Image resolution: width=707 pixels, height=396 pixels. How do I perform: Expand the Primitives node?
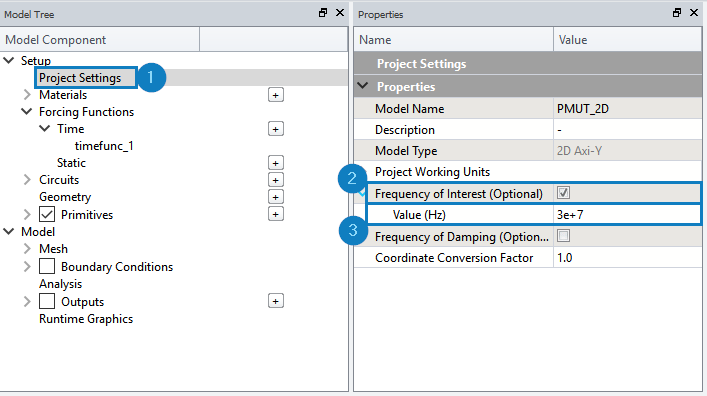[27, 214]
